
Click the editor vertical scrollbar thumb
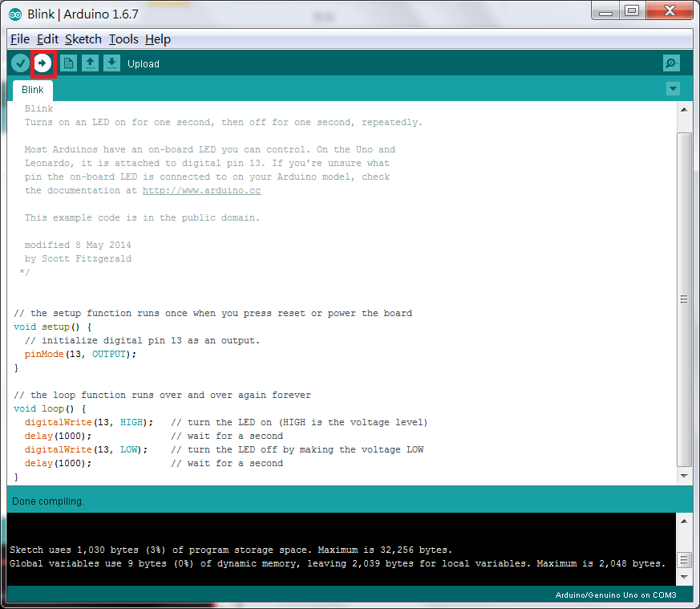pos(684,299)
